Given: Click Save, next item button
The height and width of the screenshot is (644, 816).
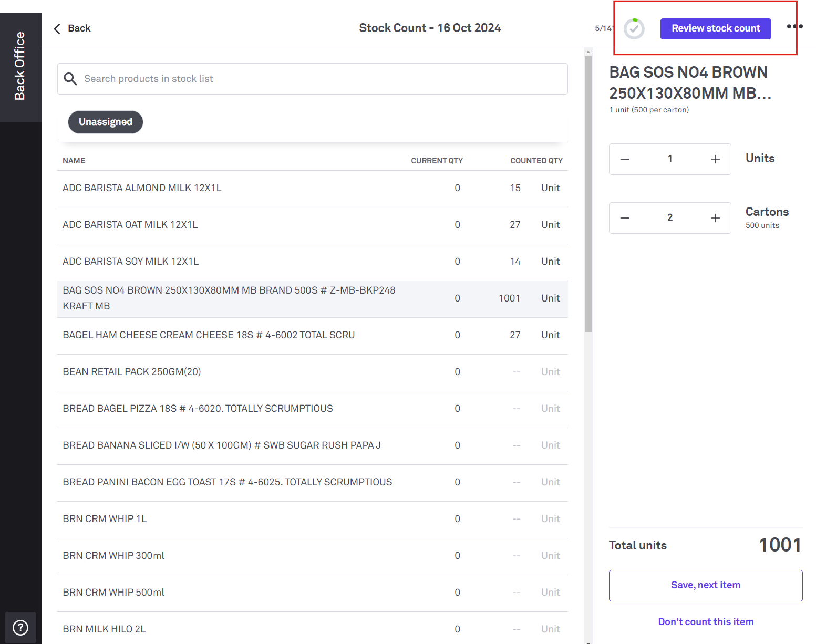Looking at the screenshot, I should coord(705,585).
